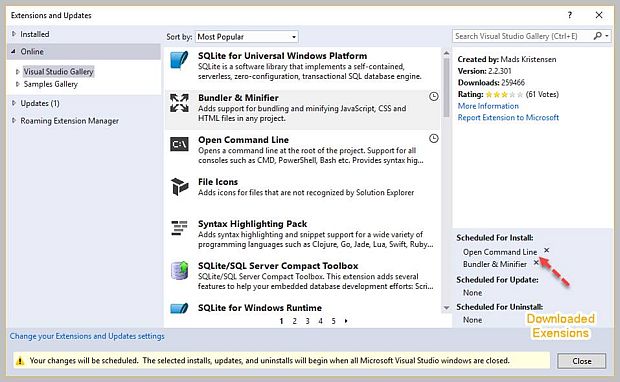Click the help question mark button
Image resolution: width=620 pixels, height=382 pixels.
[569, 15]
